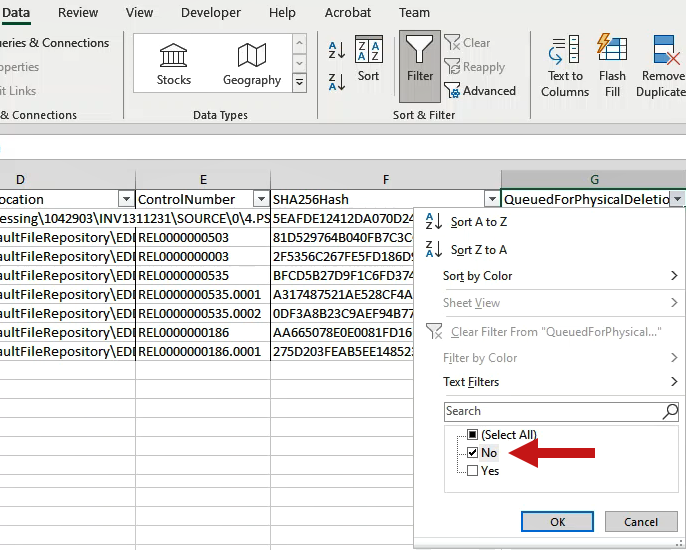Click Clear filter in ribbon
Image resolution: width=686 pixels, height=550 pixels.
pos(467,42)
